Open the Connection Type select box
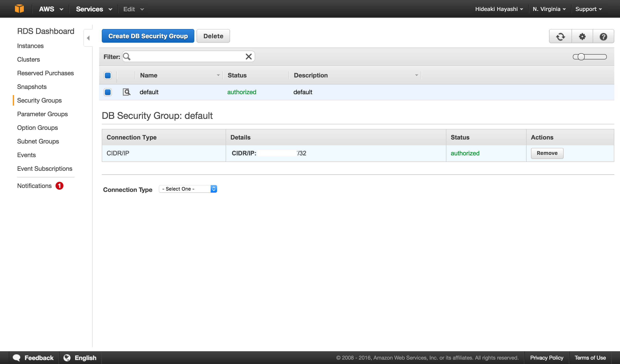The height and width of the screenshot is (364, 620). click(188, 189)
